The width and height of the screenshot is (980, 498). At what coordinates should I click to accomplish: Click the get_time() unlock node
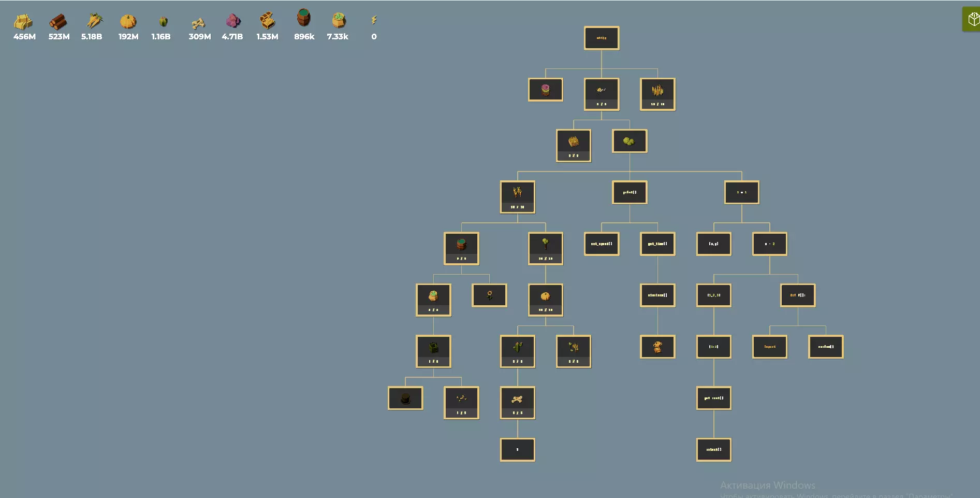657,244
